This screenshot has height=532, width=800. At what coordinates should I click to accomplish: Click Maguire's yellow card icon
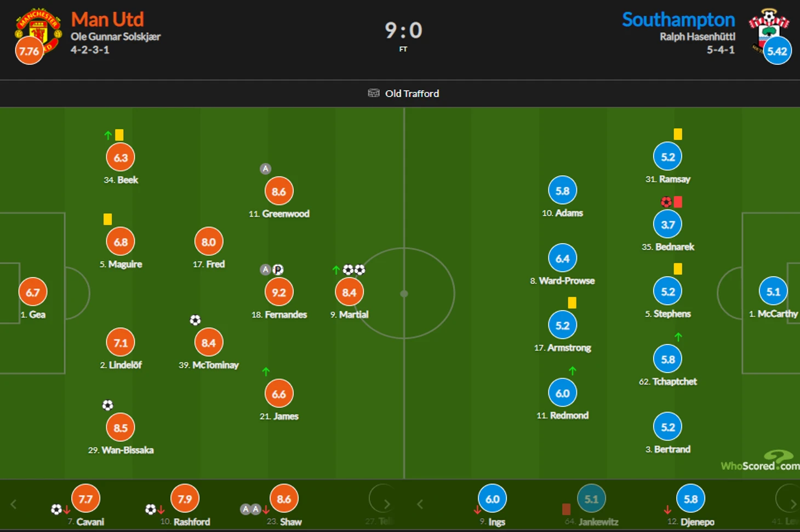[107, 219]
